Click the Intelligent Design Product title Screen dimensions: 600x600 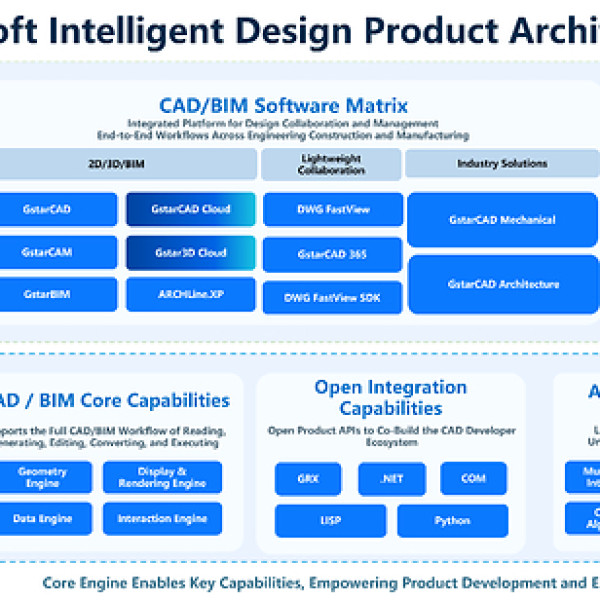300,32
